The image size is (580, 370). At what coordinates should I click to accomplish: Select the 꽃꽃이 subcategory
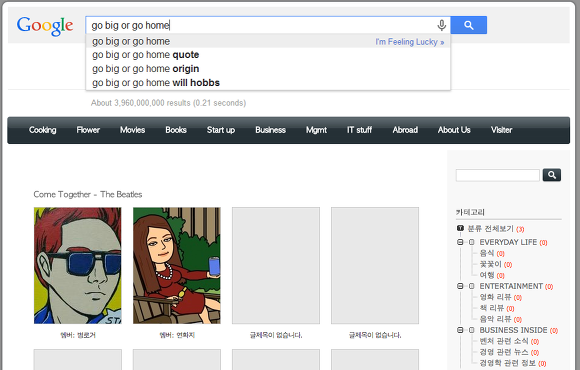tap(490, 264)
